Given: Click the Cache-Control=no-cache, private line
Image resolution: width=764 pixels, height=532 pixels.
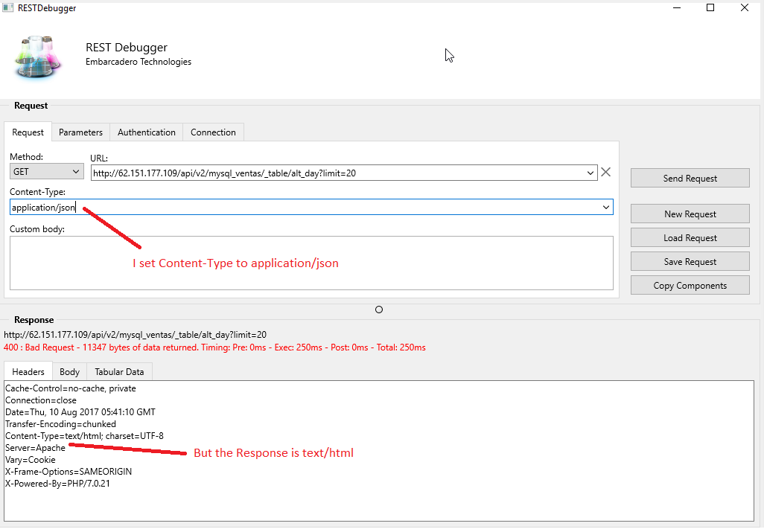Looking at the screenshot, I should [x=70, y=388].
